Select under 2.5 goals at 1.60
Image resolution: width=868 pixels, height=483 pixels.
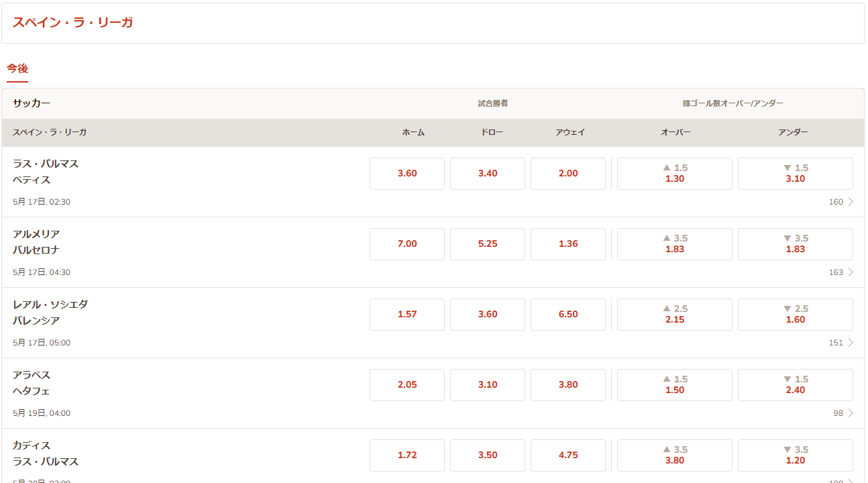pos(796,315)
